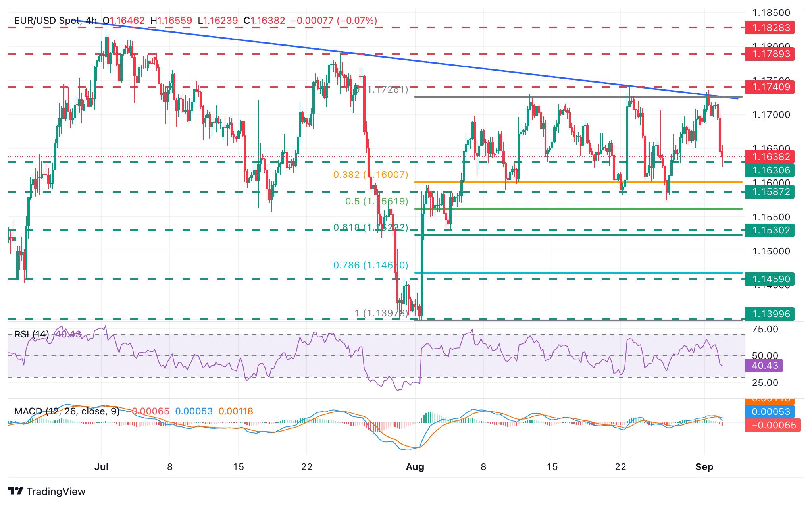Click the 0.618 Fibonacci level label
812x505 pixels.
point(371,227)
